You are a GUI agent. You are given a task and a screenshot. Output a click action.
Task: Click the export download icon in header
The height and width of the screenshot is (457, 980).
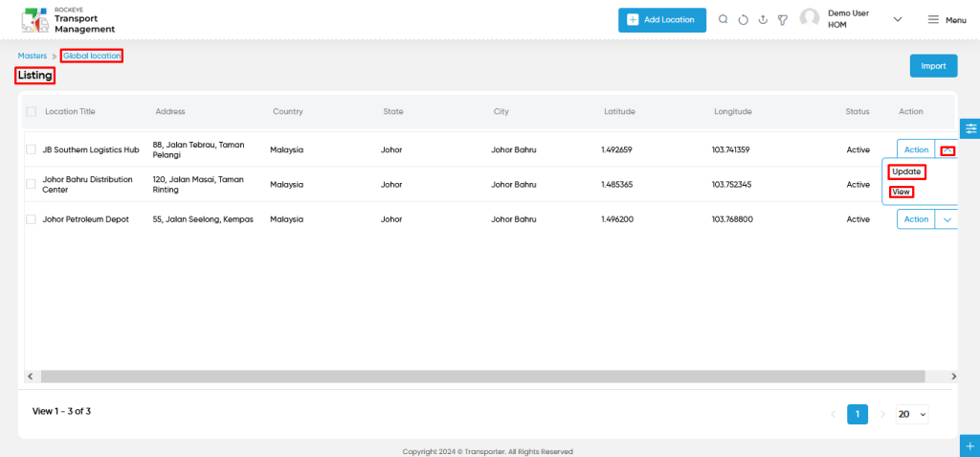[763, 20]
